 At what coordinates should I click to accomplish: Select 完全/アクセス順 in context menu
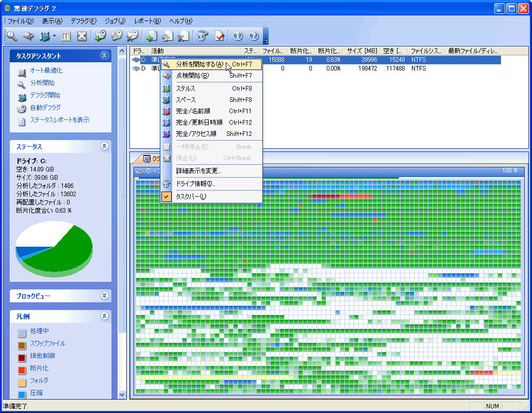tap(211, 134)
